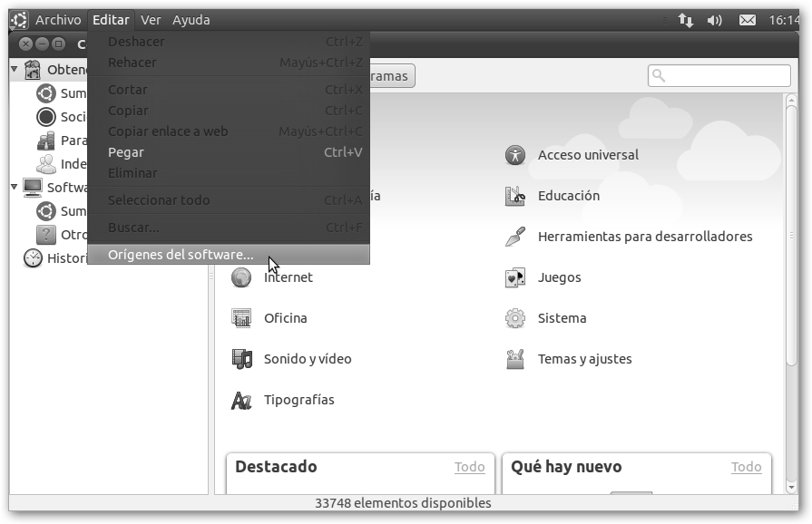The width and height of the screenshot is (812, 524).
Task: Click the Internet globe icon
Action: point(241,277)
